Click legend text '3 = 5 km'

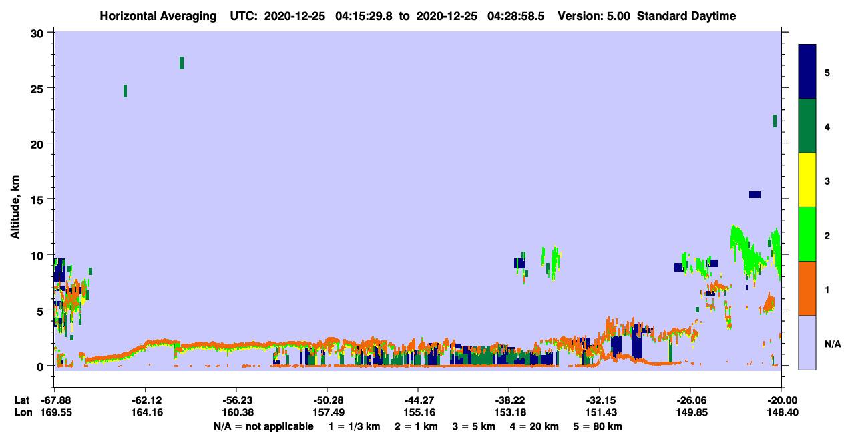point(475,426)
